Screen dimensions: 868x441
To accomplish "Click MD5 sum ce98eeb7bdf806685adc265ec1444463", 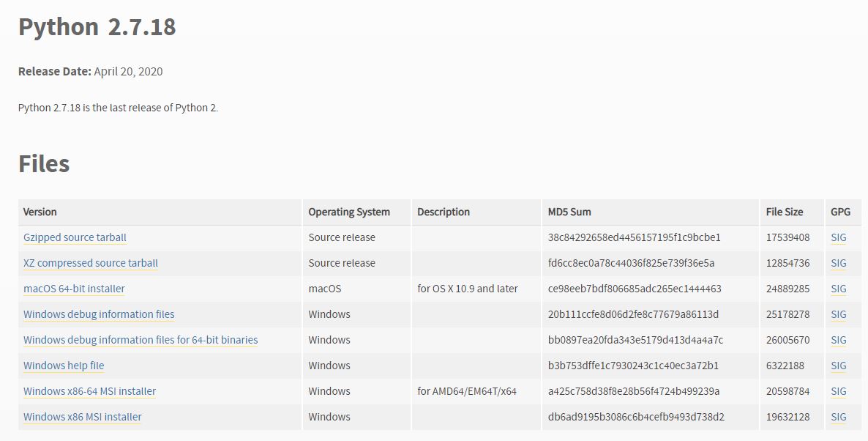I will point(635,289).
